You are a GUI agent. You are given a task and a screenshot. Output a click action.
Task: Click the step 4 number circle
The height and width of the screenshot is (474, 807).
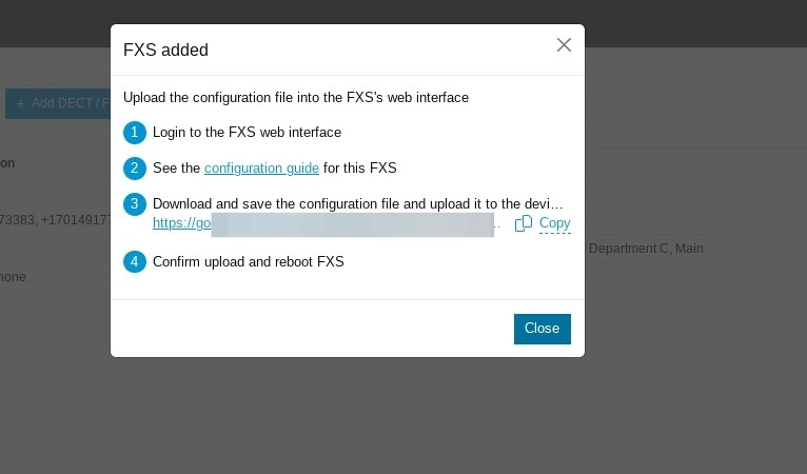[x=135, y=262]
